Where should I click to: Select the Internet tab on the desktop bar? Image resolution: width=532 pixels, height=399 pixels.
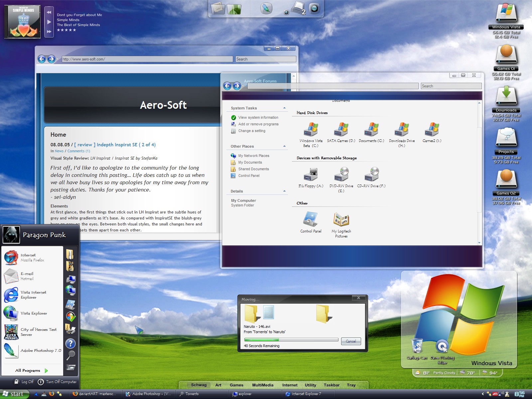(290, 385)
